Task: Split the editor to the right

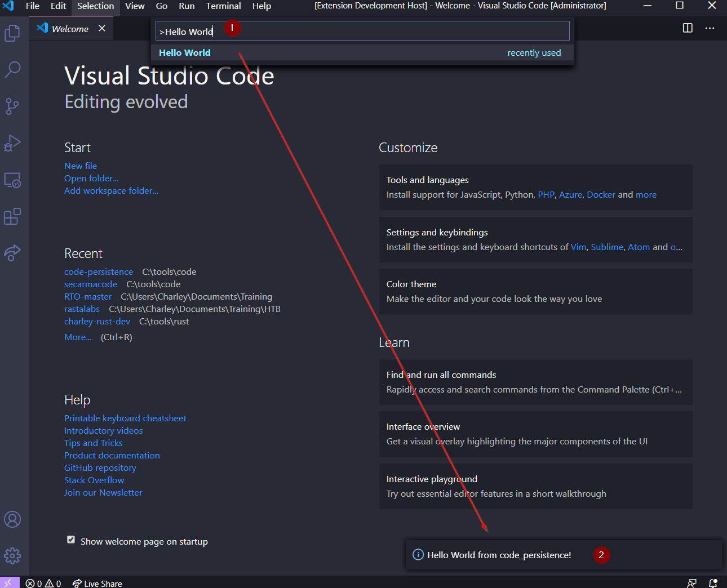Action: tap(688, 28)
